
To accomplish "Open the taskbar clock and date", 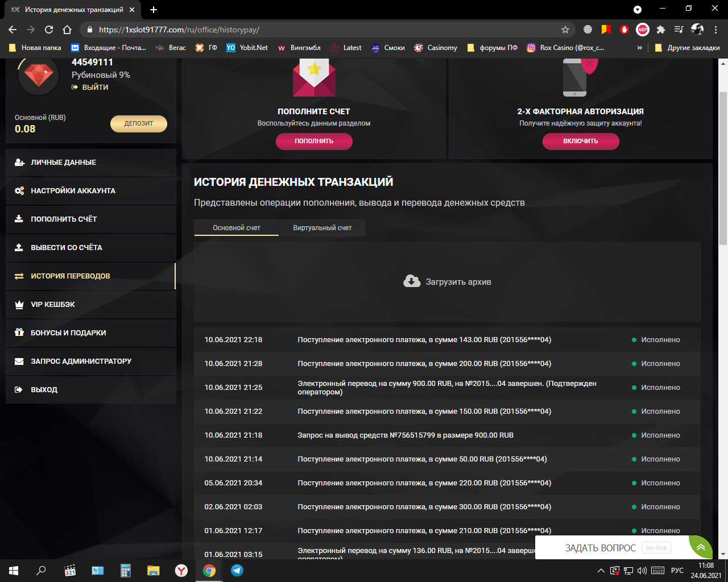I will (706, 571).
